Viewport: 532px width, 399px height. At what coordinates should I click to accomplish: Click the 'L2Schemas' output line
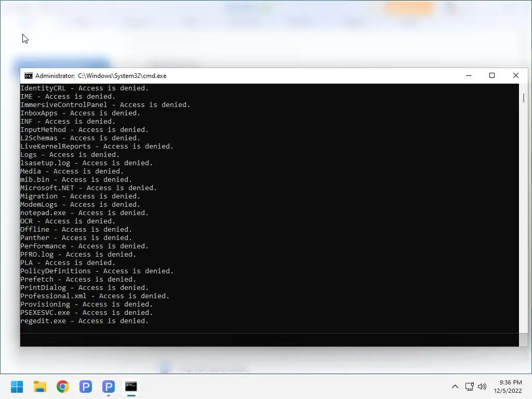click(x=81, y=138)
